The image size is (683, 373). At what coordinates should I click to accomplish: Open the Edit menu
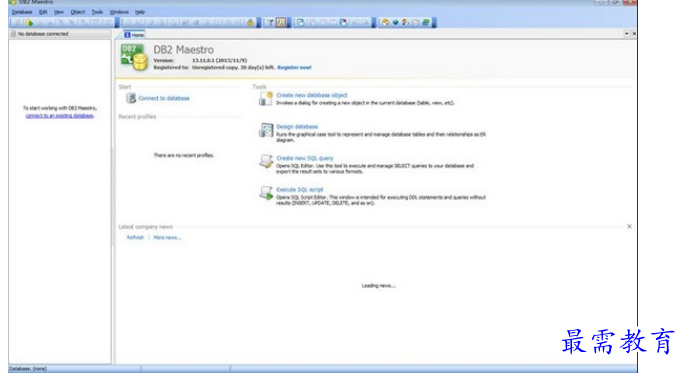[43, 12]
